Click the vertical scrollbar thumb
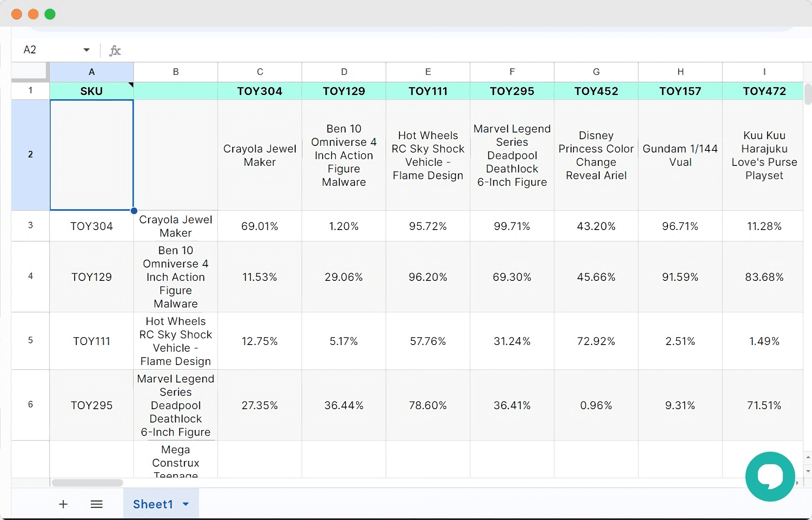Viewport: 812px width, 520px height. (808, 94)
